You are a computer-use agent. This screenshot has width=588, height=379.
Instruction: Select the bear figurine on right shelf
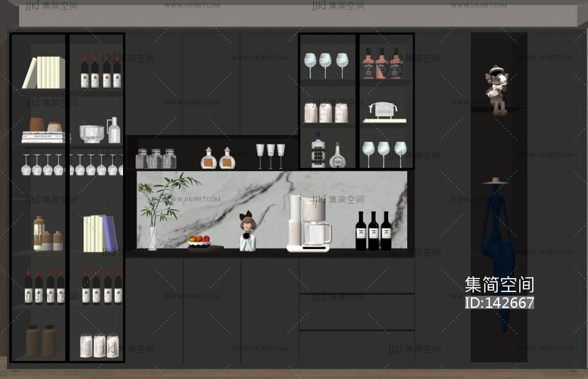[x=498, y=89]
